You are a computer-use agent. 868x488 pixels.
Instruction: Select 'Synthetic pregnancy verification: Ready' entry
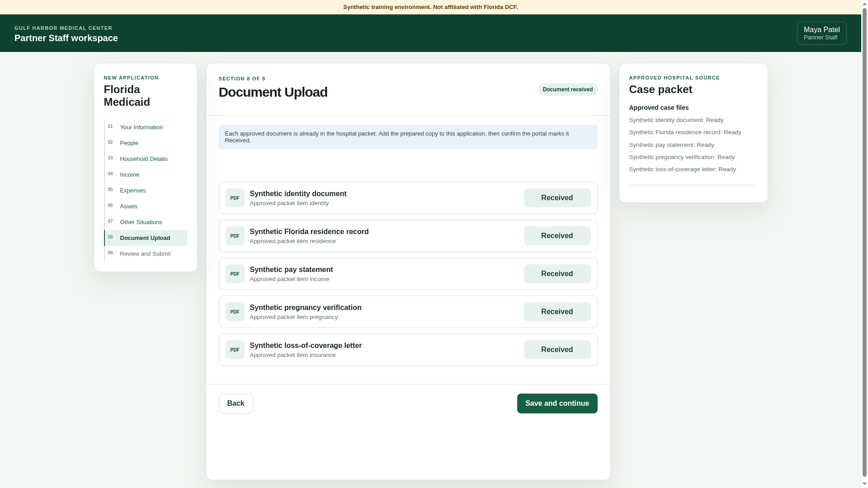pos(682,157)
